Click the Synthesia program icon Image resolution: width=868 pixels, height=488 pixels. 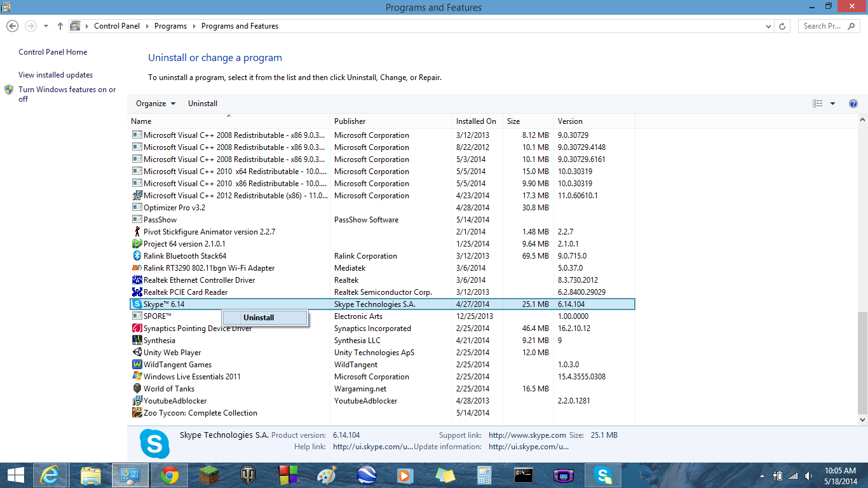[137, 341]
